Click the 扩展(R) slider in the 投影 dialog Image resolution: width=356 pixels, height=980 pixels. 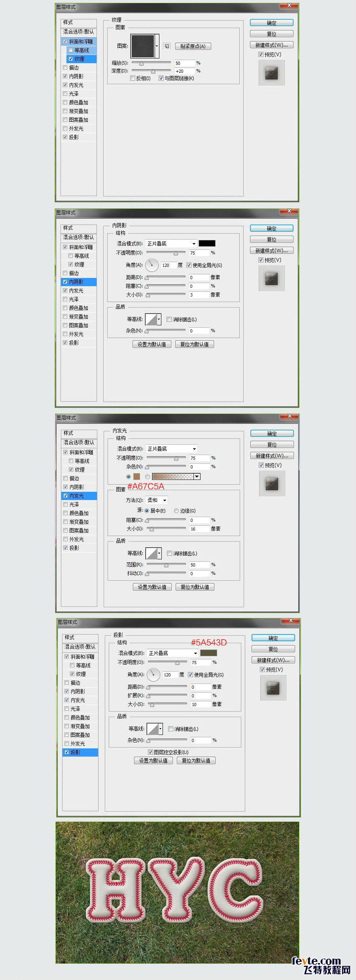[x=167, y=696]
